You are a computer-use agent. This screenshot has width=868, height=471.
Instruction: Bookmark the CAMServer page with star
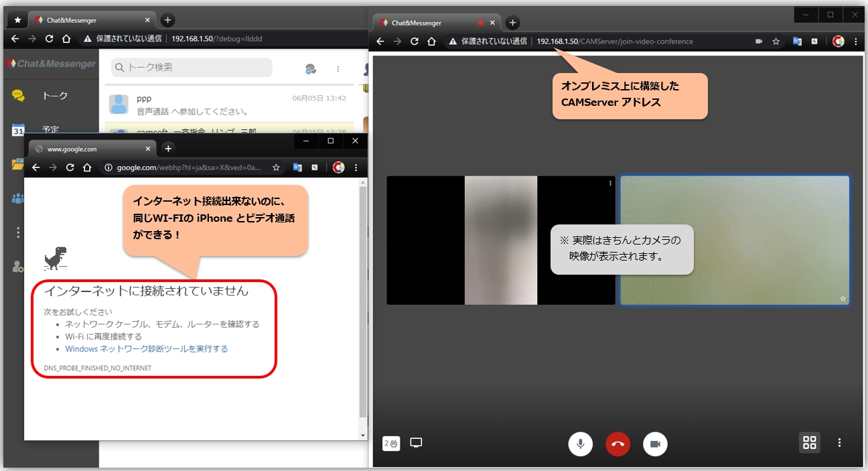(776, 42)
